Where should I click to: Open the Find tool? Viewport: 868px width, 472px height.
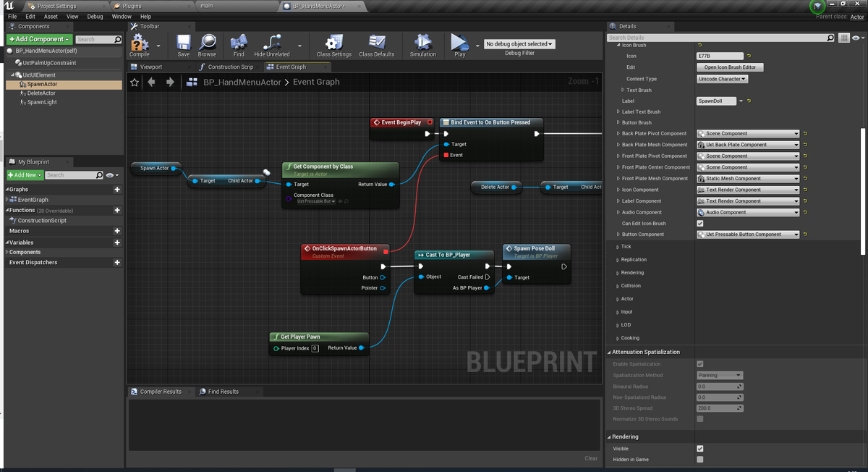tap(239, 46)
